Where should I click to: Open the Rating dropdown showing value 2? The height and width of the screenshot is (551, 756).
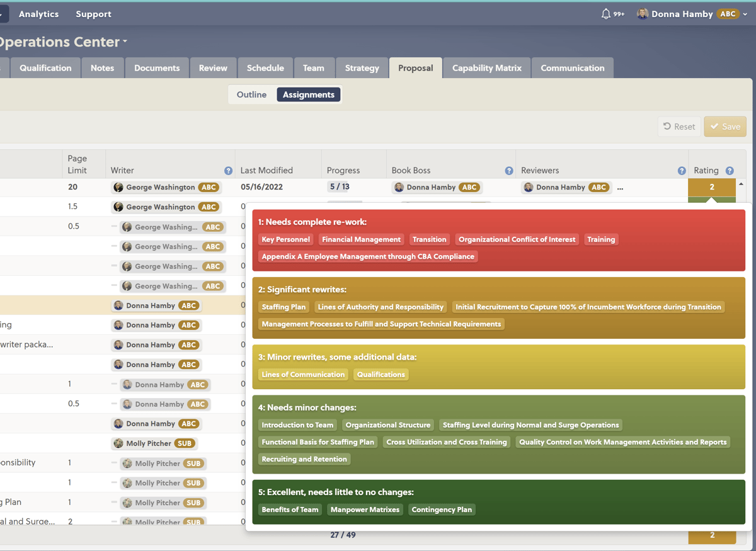[712, 187]
